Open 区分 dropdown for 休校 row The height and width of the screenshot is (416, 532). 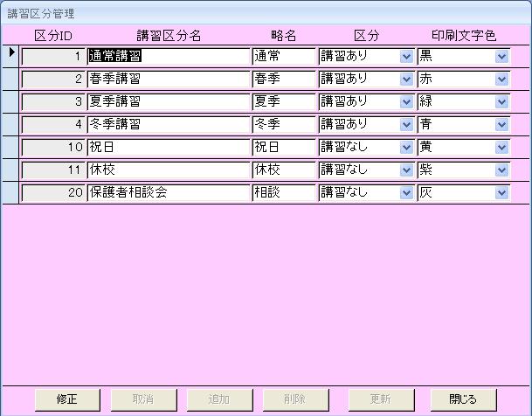[406, 170]
